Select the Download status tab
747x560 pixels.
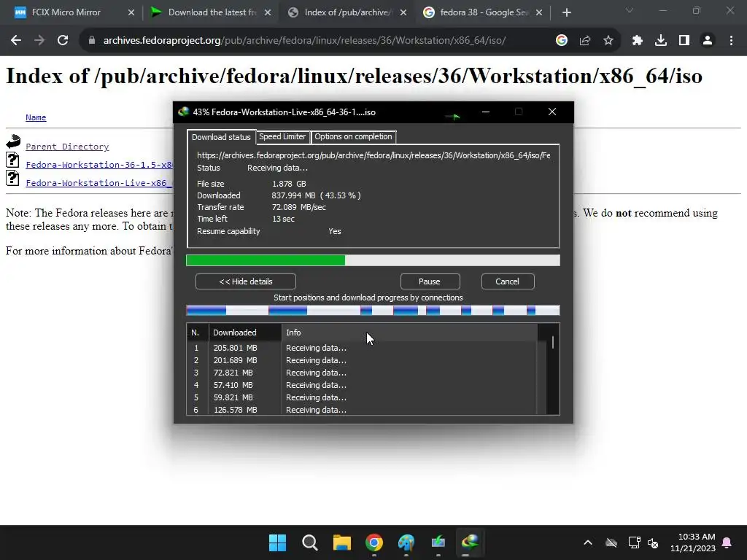click(221, 137)
